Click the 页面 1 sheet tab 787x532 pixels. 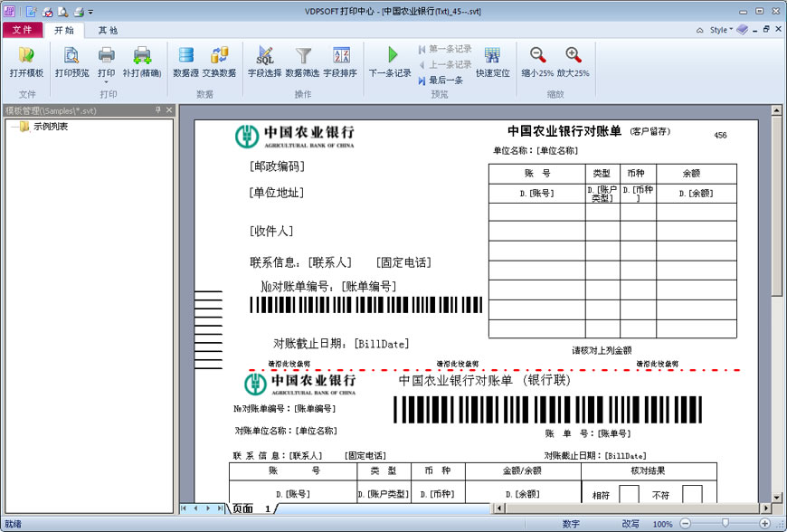click(x=251, y=508)
